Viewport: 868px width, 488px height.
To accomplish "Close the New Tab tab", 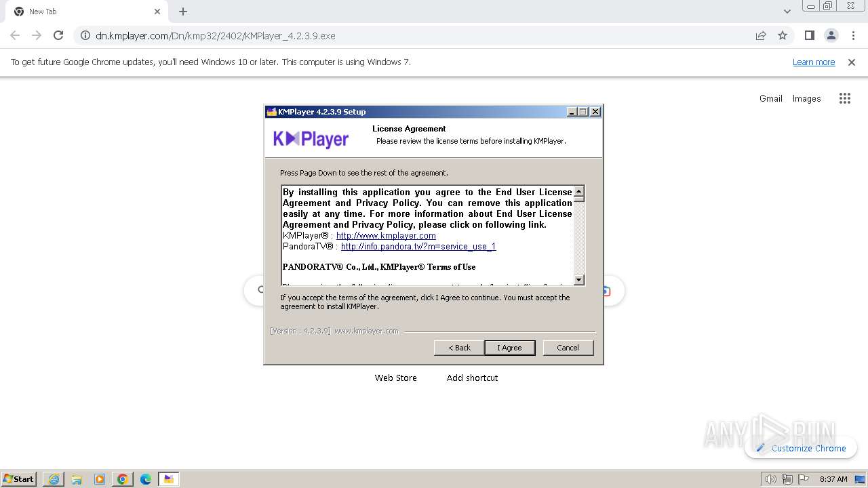I will click(157, 12).
